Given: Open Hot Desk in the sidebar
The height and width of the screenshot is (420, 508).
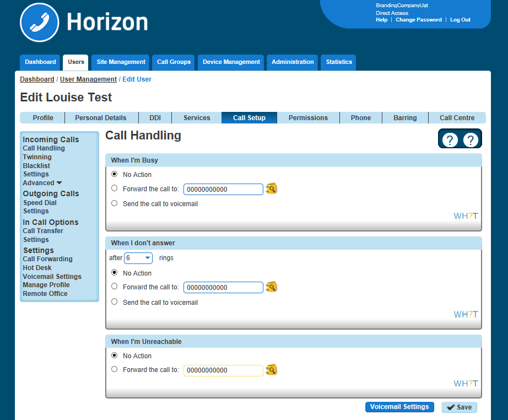Looking at the screenshot, I should point(37,268).
